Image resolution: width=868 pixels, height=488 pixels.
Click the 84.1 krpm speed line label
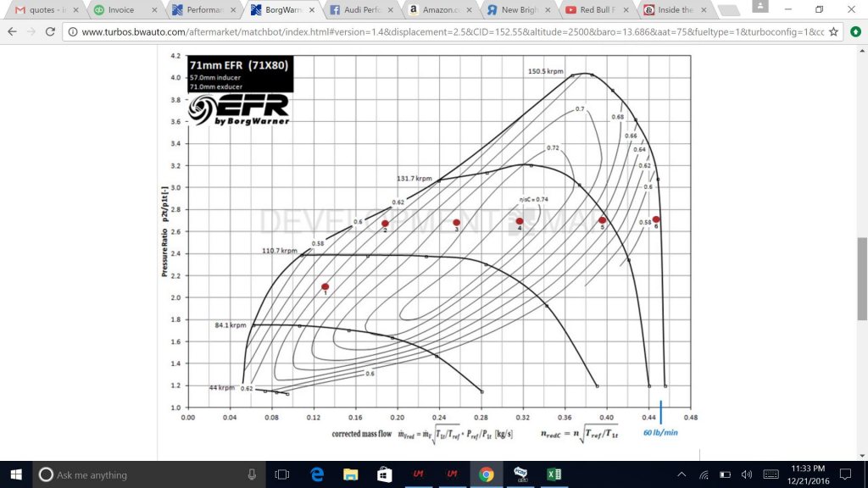click(x=231, y=325)
